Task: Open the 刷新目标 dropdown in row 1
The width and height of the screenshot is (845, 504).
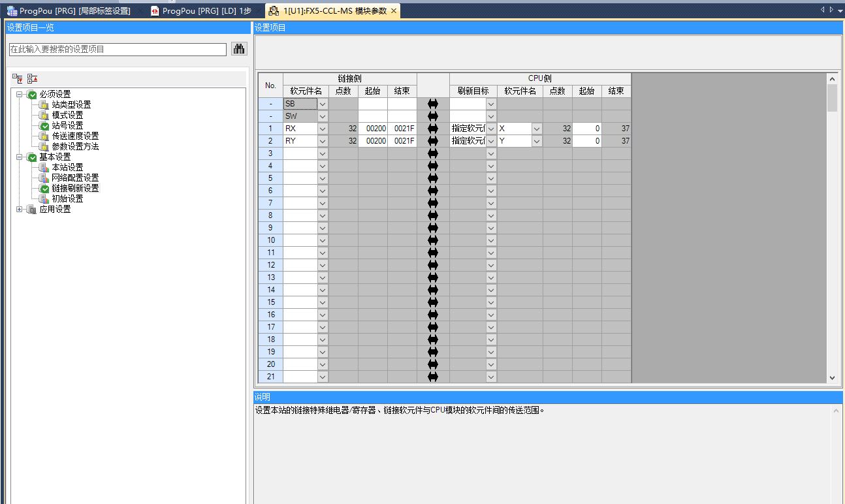Action: [491, 129]
